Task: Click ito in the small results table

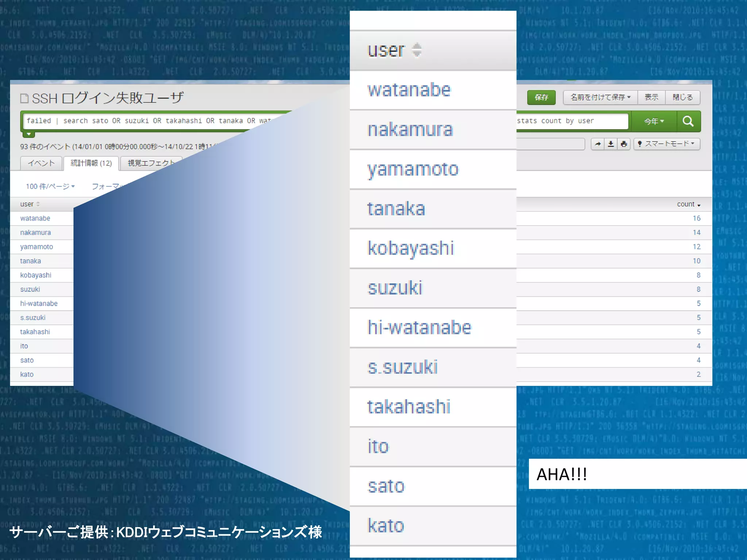Action: [24, 346]
